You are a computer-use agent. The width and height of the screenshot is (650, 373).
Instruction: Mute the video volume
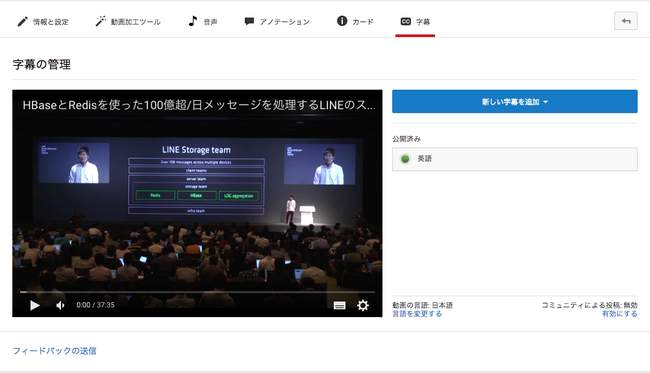61,305
